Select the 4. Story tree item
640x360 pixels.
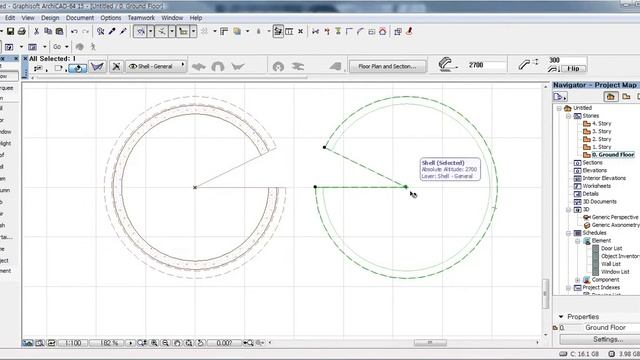(601, 124)
